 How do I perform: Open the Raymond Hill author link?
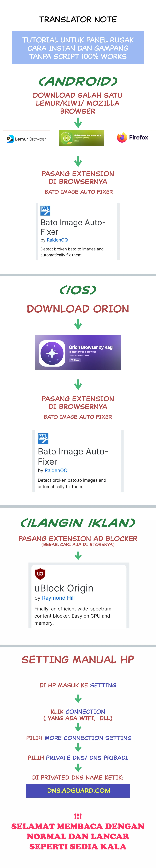[58, 598]
